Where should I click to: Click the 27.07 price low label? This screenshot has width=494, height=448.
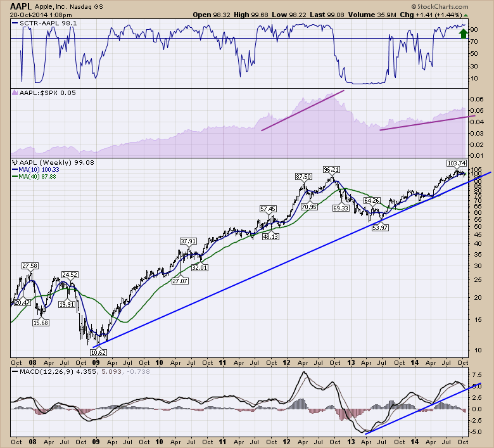[x=180, y=281]
